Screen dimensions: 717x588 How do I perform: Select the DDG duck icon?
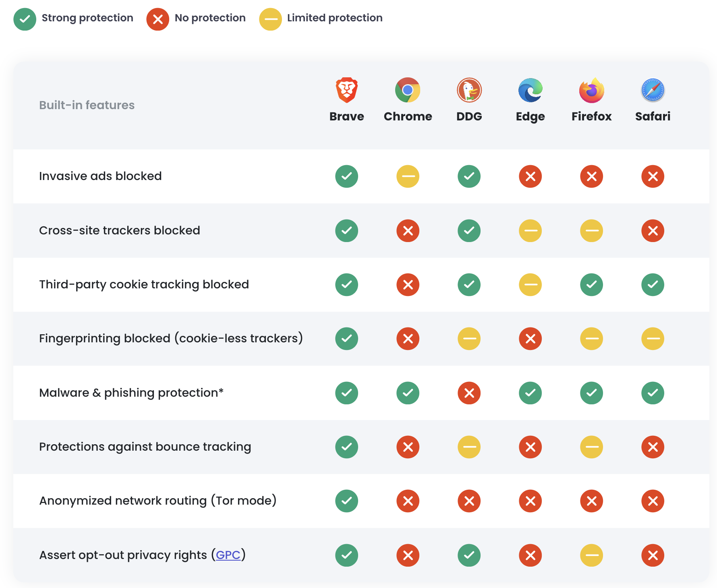pos(469,89)
